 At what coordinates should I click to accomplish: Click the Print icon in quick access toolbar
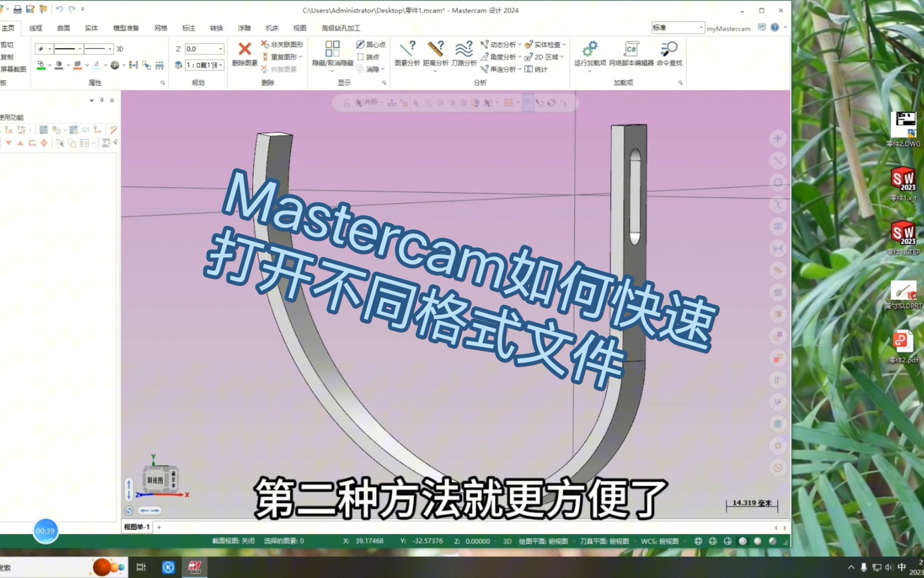pos(17,10)
